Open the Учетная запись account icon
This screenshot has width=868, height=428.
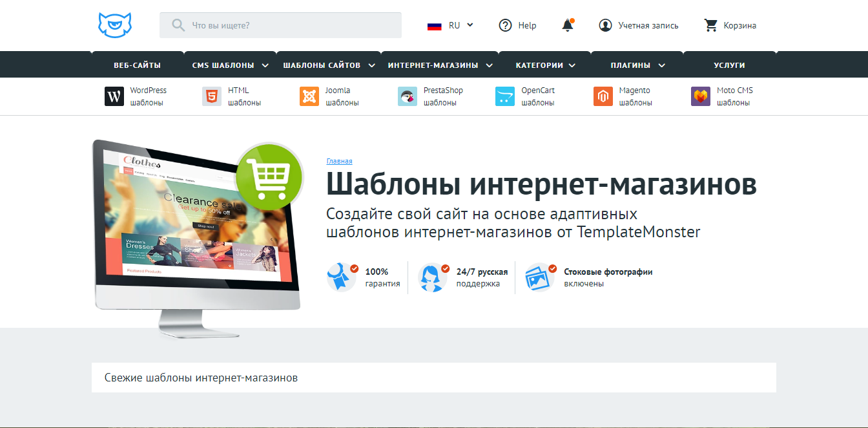[605, 25]
